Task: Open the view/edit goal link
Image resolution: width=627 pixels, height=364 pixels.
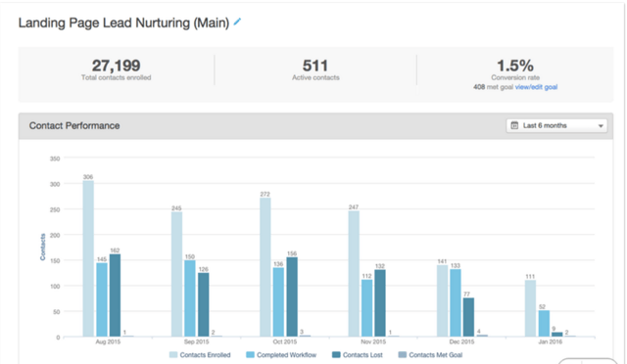Action: tap(536, 87)
